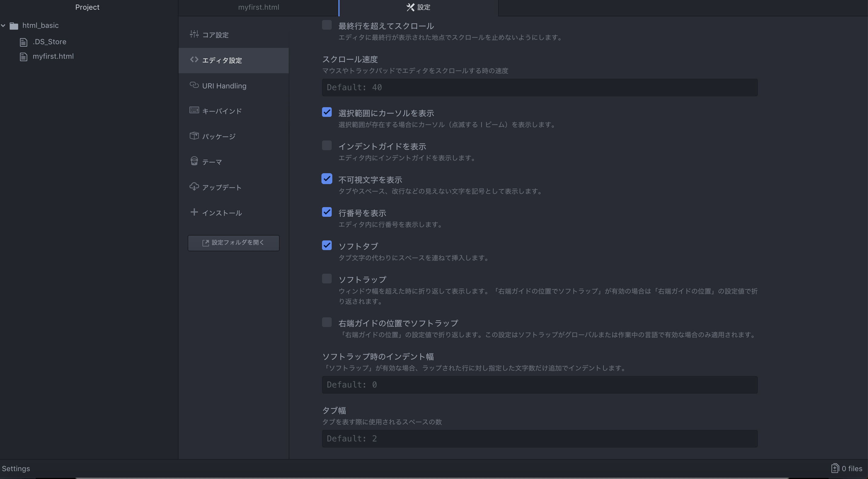Disable 不可視文字を表示 option
The image size is (868, 479).
point(327,178)
